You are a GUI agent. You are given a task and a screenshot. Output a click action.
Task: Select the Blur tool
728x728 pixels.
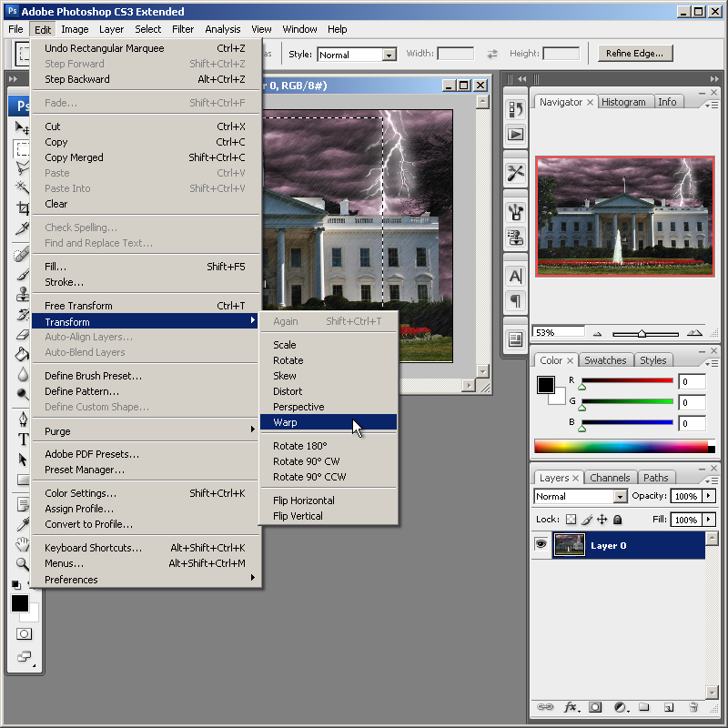click(x=22, y=374)
